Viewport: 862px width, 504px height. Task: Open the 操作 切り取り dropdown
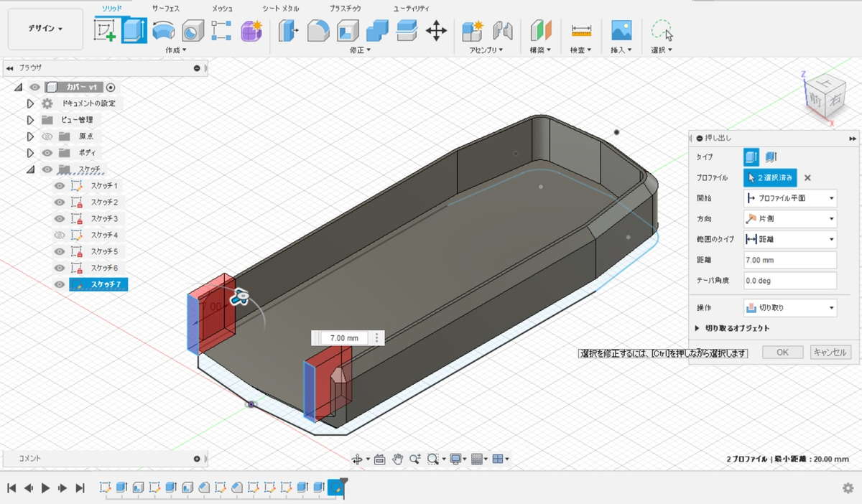[789, 308]
